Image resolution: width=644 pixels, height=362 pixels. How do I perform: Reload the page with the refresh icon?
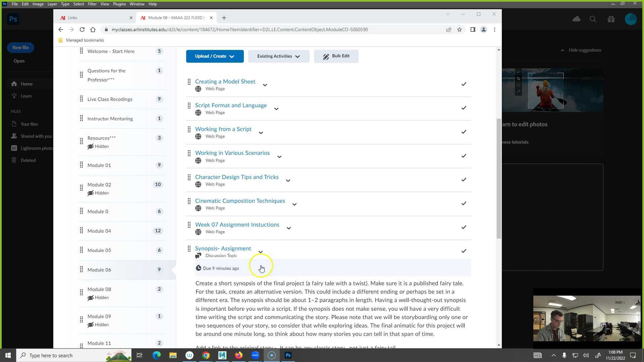click(82, 29)
